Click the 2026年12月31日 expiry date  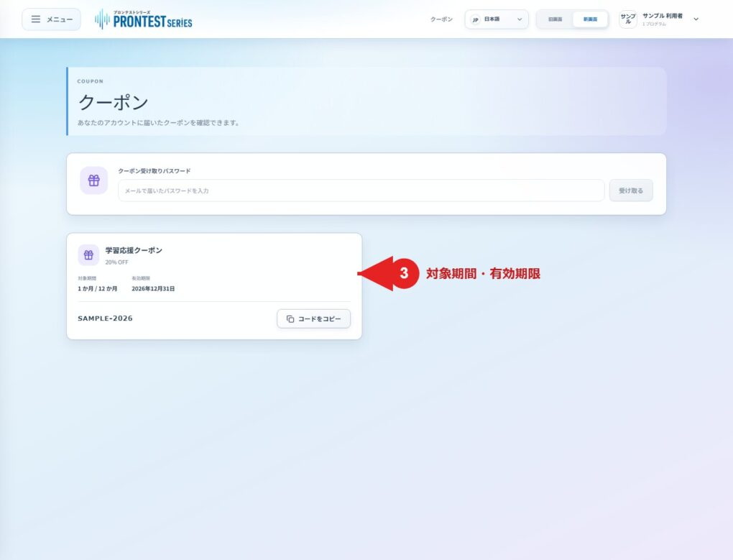pos(153,289)
